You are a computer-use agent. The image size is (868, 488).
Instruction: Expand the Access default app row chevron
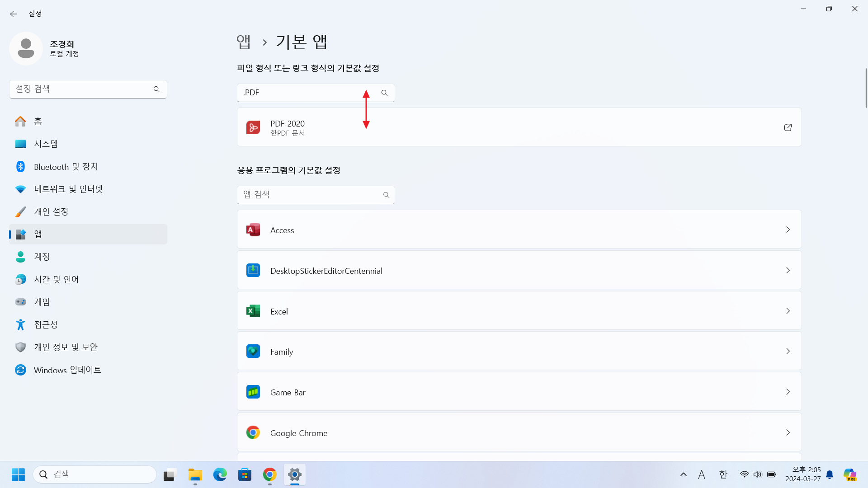click(788, 230)
